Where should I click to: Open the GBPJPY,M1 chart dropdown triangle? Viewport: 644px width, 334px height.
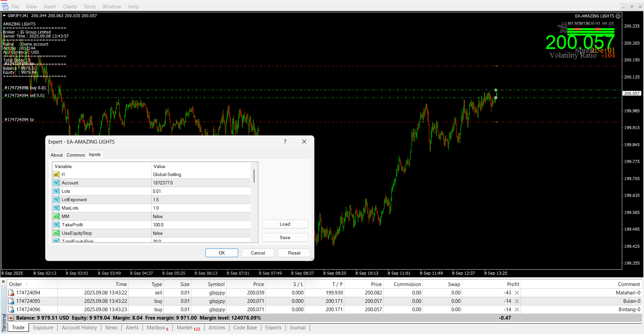click(4, 16)
